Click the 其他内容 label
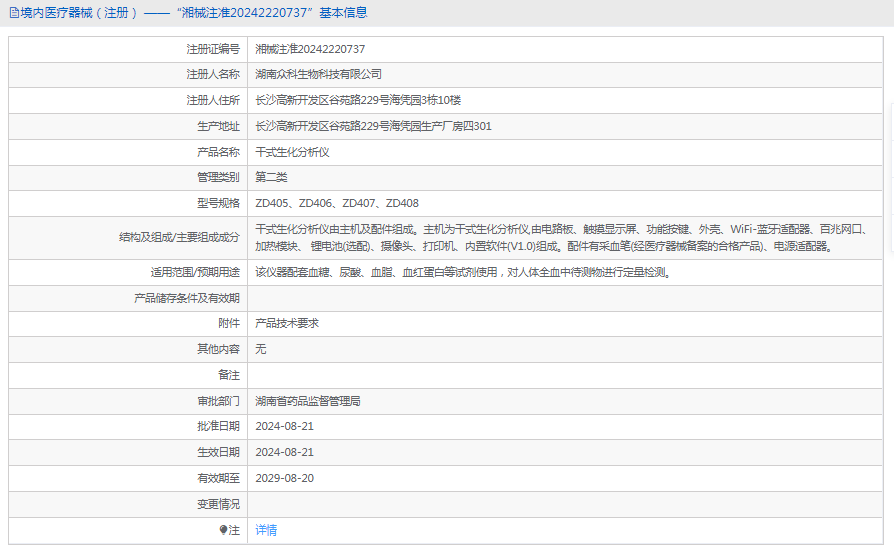The width and height of the screenshot is (894, 550). point(218,349)
